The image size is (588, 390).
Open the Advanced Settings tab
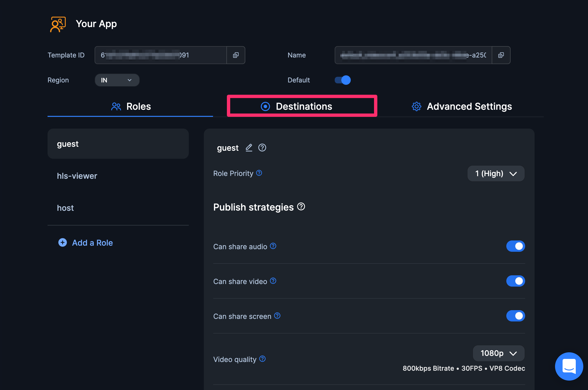[x=462, y=106]
